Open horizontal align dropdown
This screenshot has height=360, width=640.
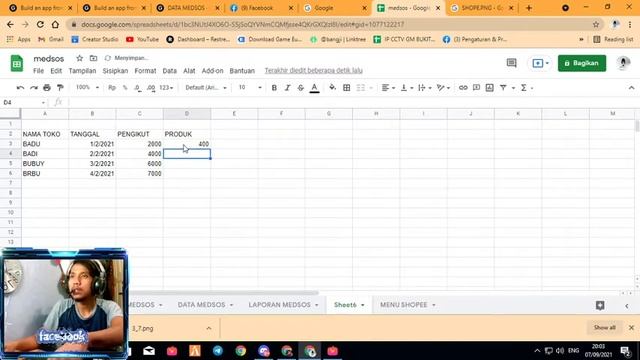click(x=388, y=88)
